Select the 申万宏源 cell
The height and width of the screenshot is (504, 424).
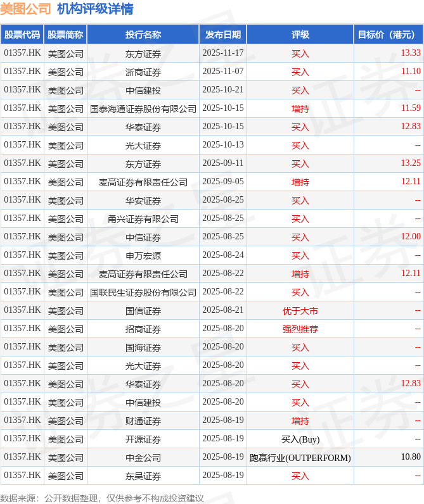click(143, 256)
